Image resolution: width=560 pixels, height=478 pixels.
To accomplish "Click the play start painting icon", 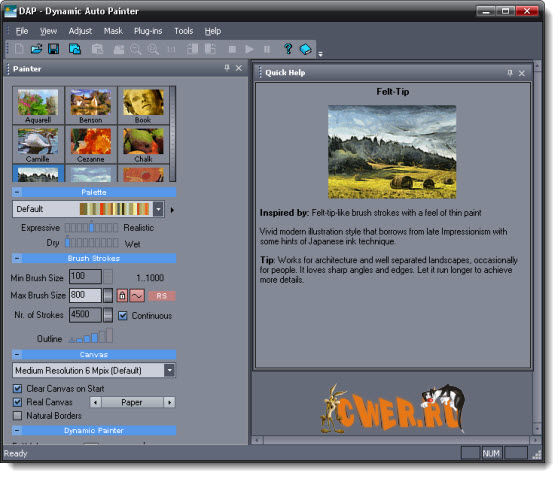I will point(249,49).
